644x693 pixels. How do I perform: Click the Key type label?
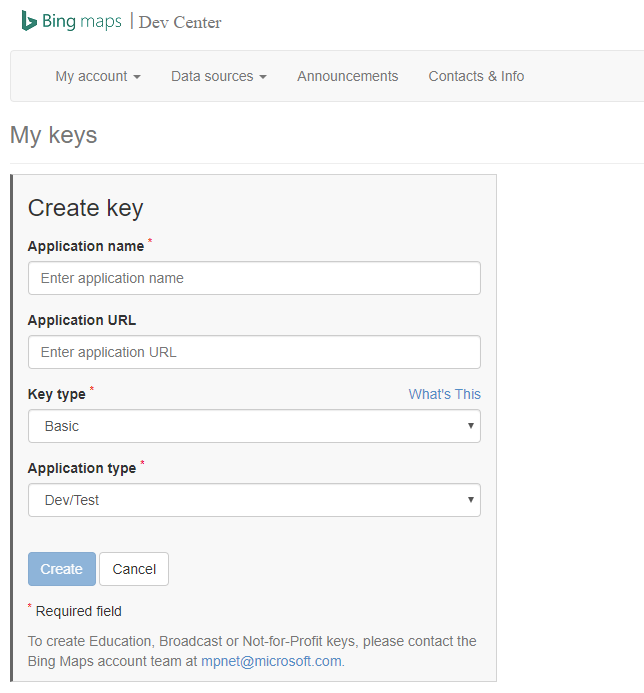pos(57,394)
